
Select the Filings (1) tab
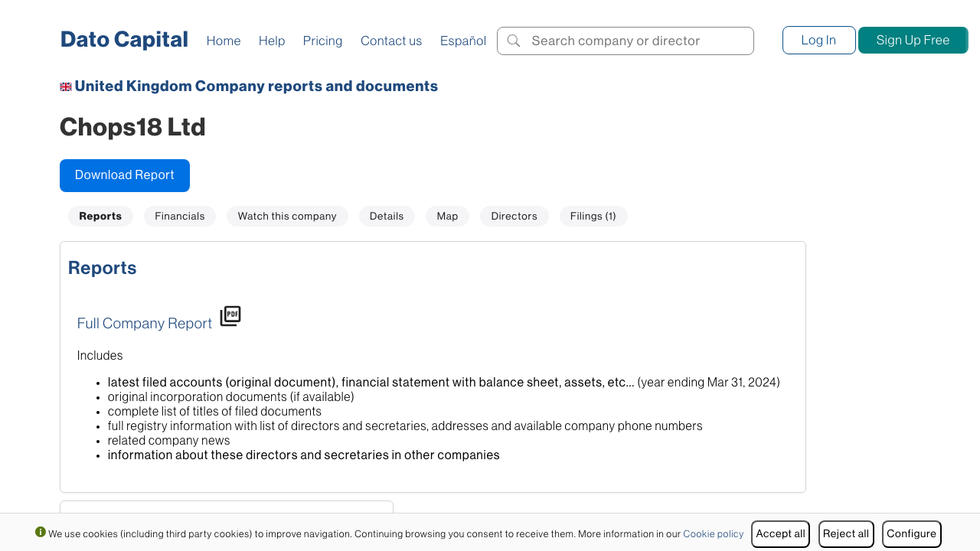click(x=593, y=217)
